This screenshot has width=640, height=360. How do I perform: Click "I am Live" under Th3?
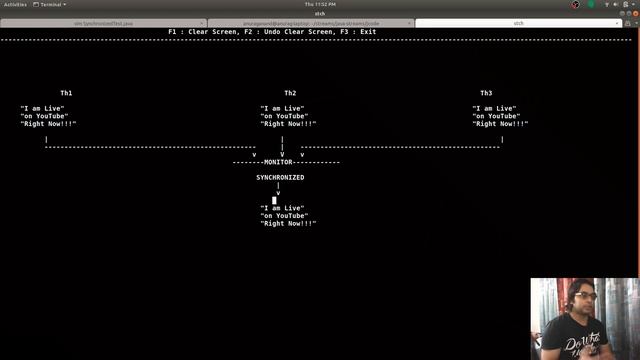click(x=494, y=109)
